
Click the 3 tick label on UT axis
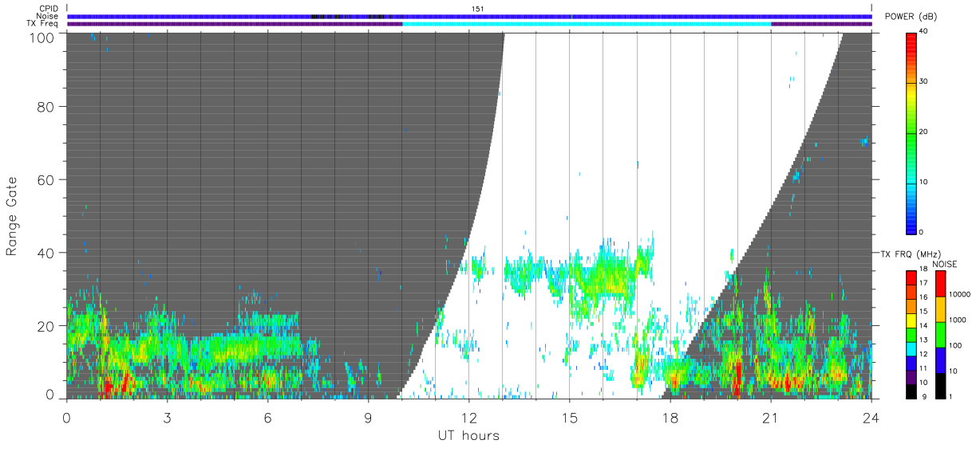167,417
